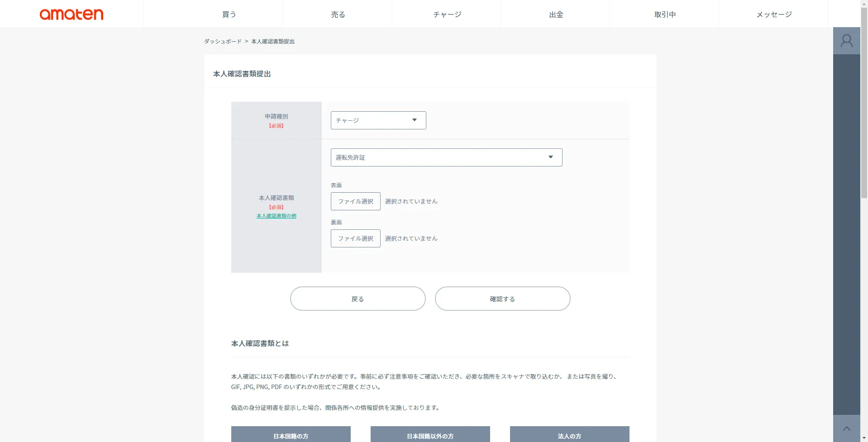Screen dimensions: 868x442
Task: Click 選択されていません text beside 裏面 file button
Action: 411,238
